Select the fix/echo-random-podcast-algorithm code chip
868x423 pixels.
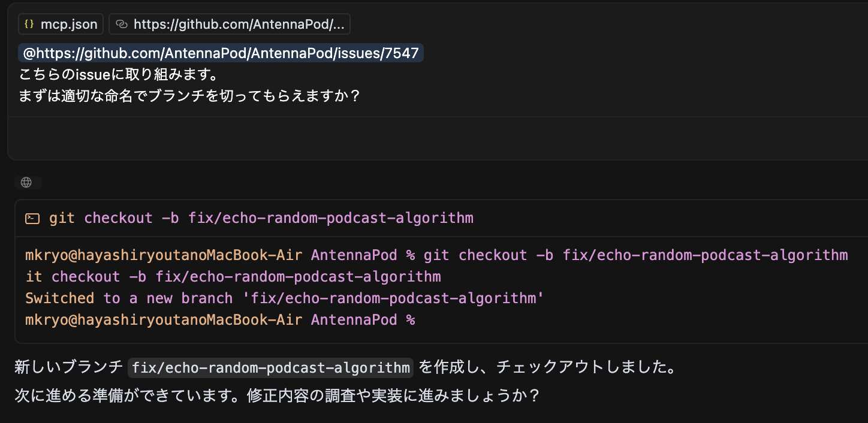(x=270, y=368)
